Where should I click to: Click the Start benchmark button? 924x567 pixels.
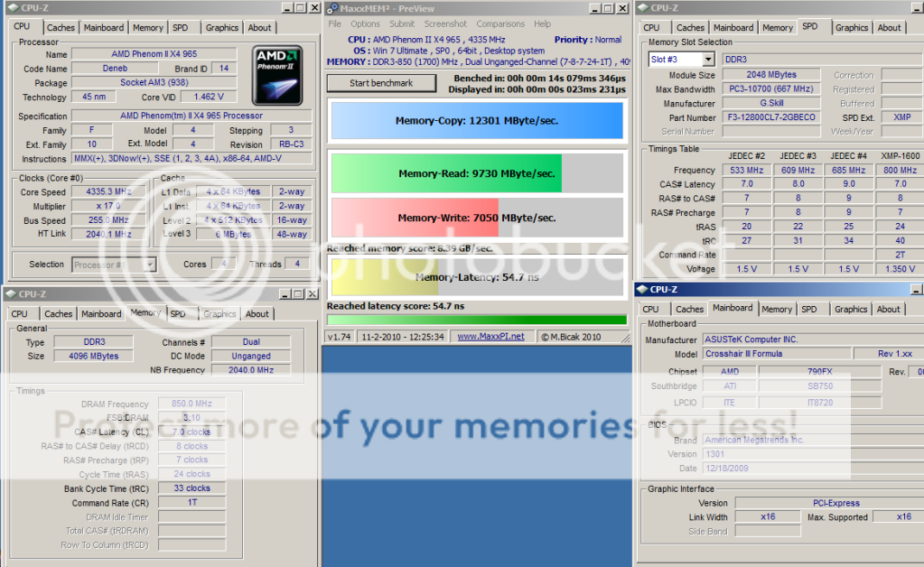381,83
